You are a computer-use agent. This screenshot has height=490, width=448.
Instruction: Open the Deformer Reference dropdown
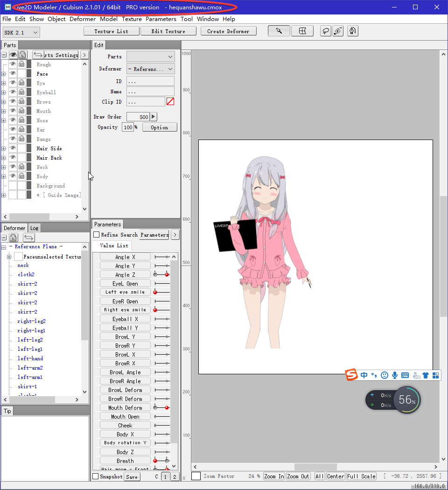pyautogui.click(x=151, y=69)
